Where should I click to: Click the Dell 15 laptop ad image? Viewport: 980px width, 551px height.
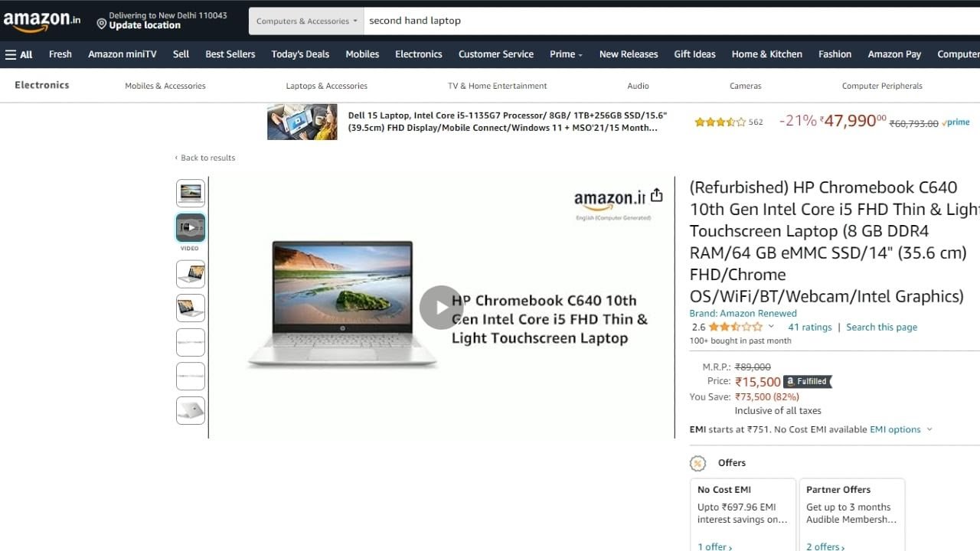click(302, 122)
